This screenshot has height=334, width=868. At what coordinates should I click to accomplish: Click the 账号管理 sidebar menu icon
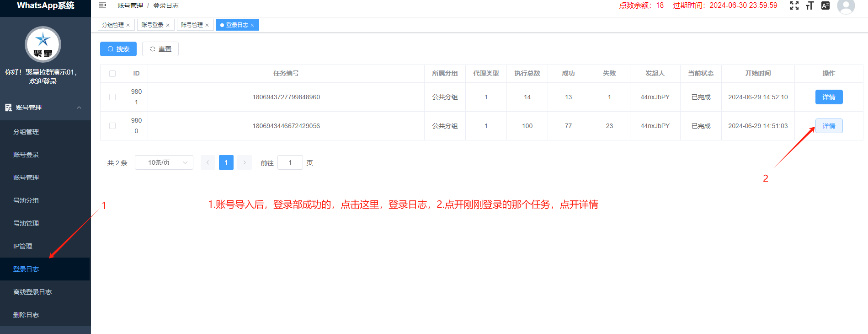click(8, 108)
